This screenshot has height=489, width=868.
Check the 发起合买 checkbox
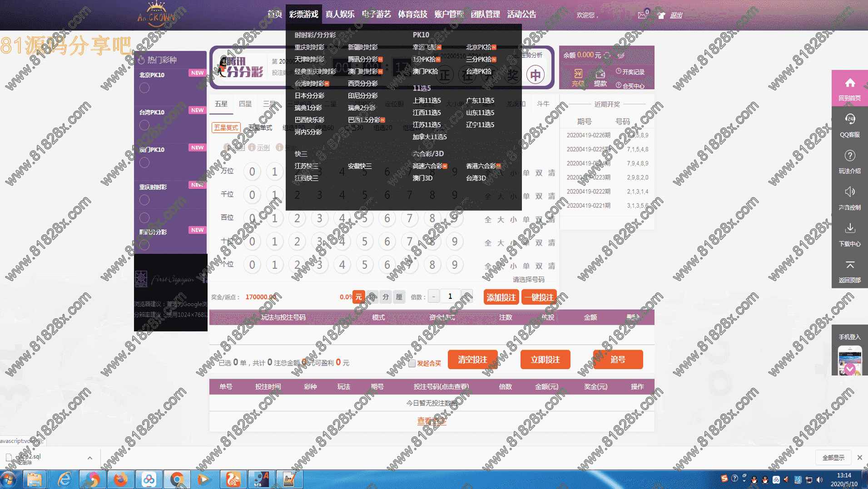tap(412, 363)
